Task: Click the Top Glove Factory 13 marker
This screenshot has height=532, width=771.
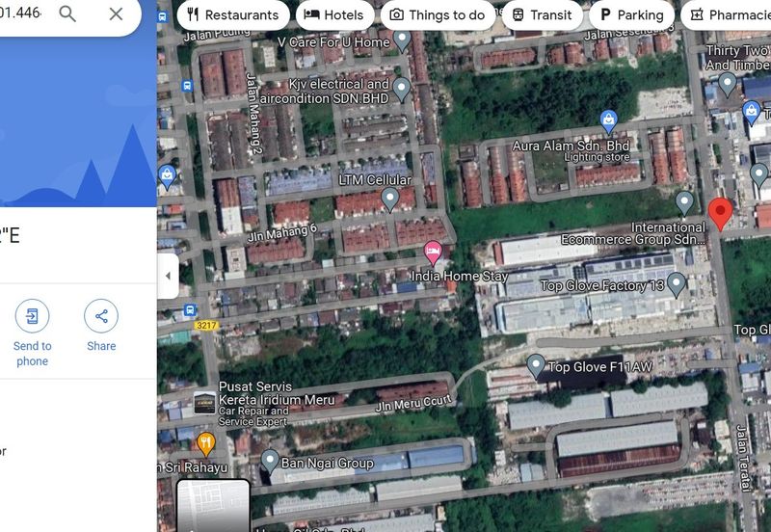Action: pyautogui.click(x=677, y=283)
